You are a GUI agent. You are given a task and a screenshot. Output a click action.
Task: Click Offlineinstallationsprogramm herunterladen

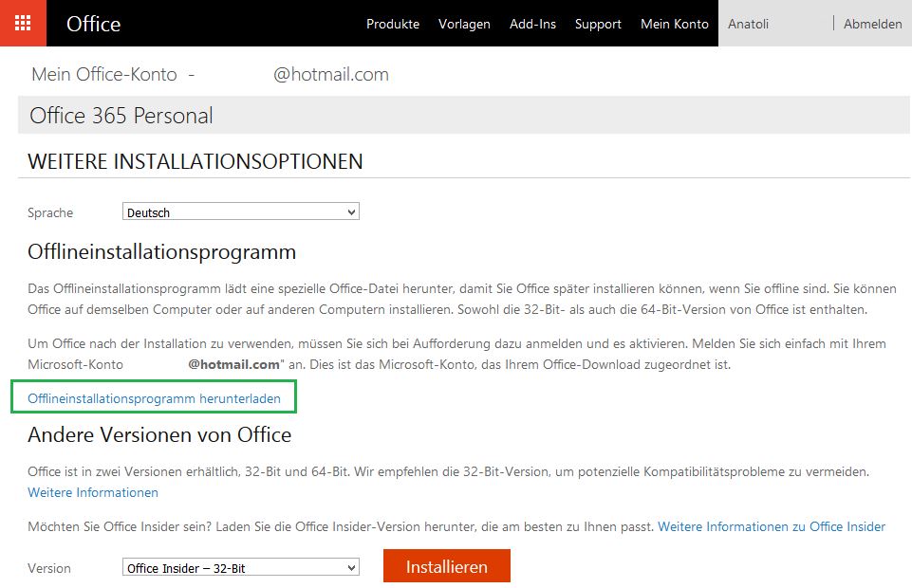coord(155,397)
